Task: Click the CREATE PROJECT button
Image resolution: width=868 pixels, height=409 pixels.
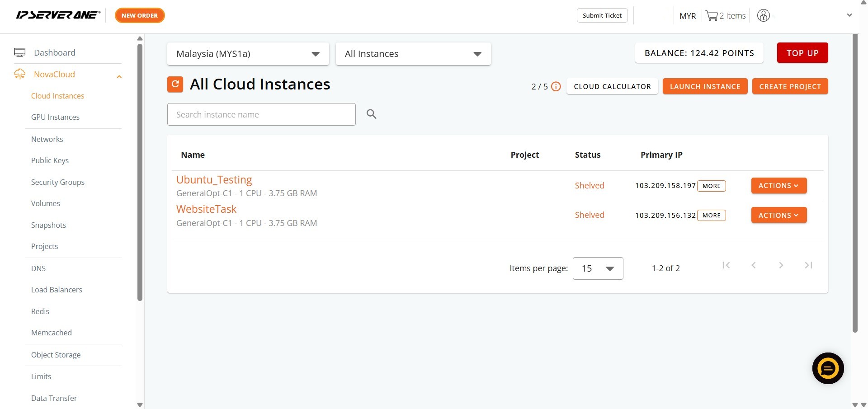Action: 790,86
